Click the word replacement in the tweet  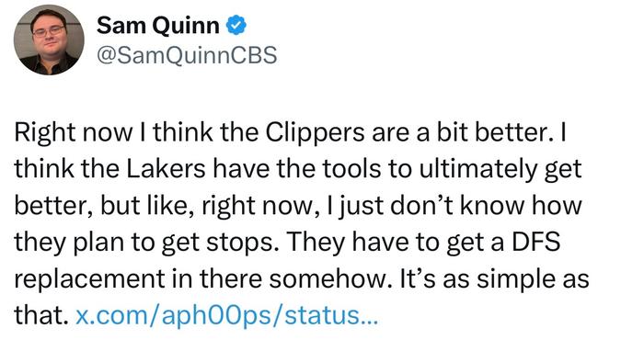89,278
